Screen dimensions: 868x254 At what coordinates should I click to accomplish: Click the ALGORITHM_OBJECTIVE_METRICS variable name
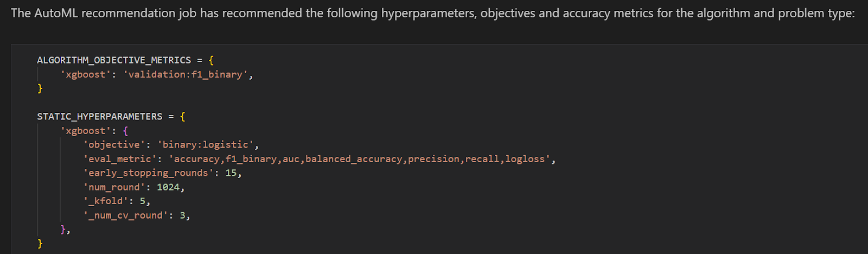[114, 60]
